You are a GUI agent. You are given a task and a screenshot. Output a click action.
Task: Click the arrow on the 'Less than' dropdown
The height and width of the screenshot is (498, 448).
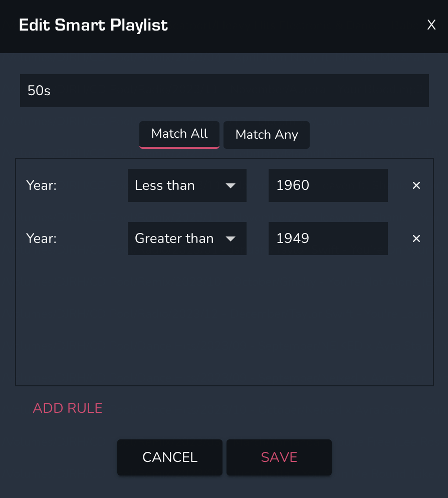coord(231,185)
